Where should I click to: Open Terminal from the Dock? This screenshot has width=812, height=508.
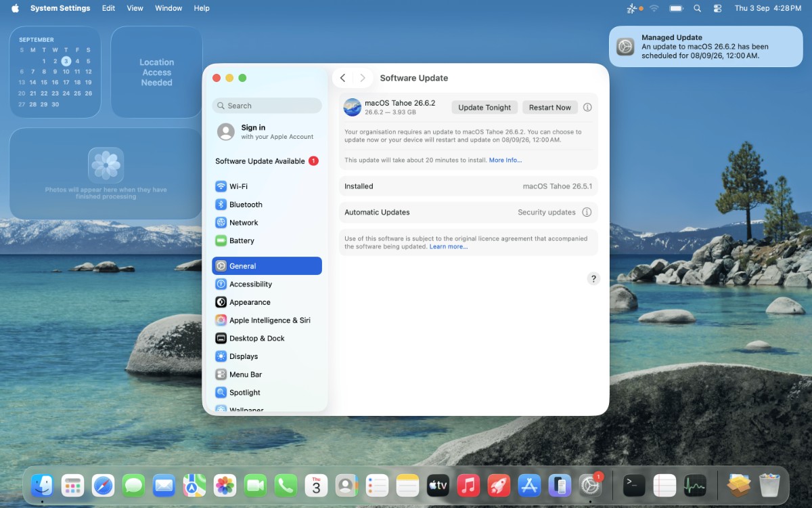634,486
